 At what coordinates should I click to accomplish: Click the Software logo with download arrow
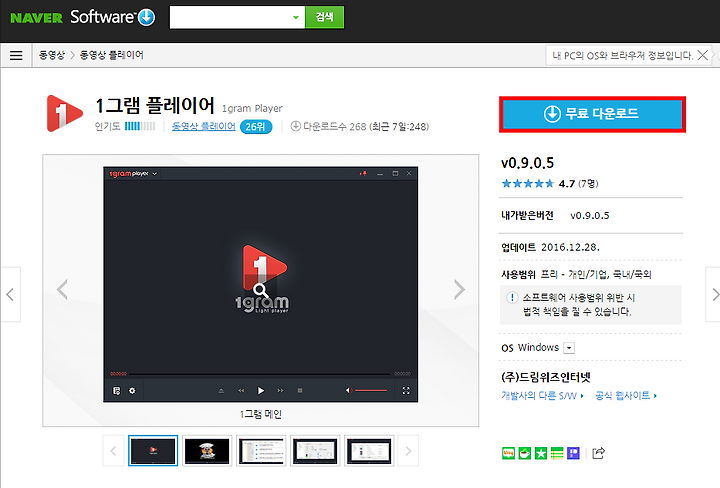point(113,17)
